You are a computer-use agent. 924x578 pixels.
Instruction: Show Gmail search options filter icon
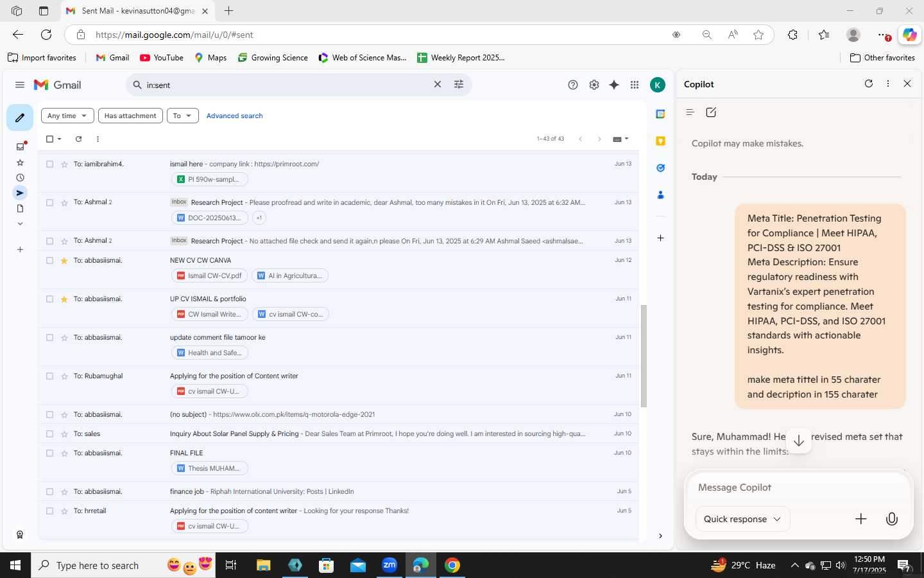pos(459,85)
